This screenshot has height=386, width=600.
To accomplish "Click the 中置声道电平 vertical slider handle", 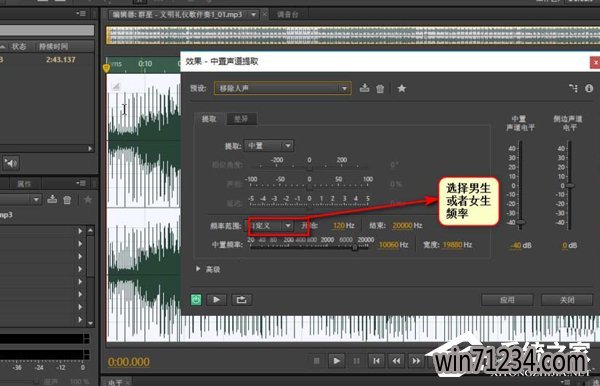I will click(x=520, y=222).
